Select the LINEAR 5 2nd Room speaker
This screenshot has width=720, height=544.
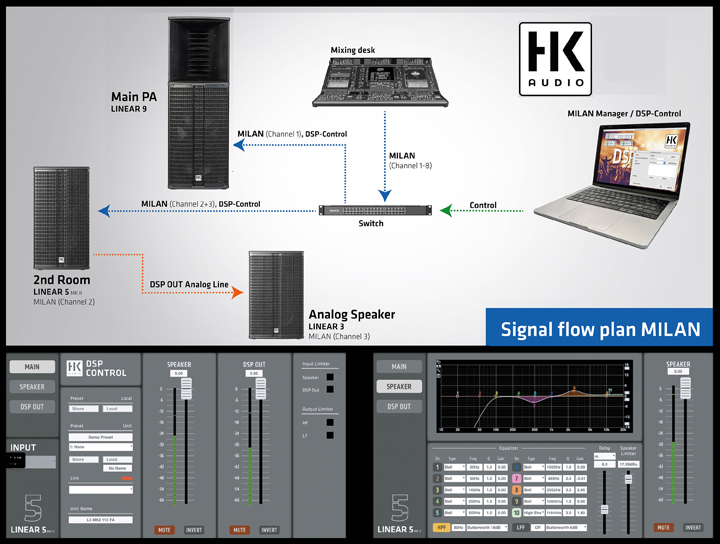click(x=62, y=218)
